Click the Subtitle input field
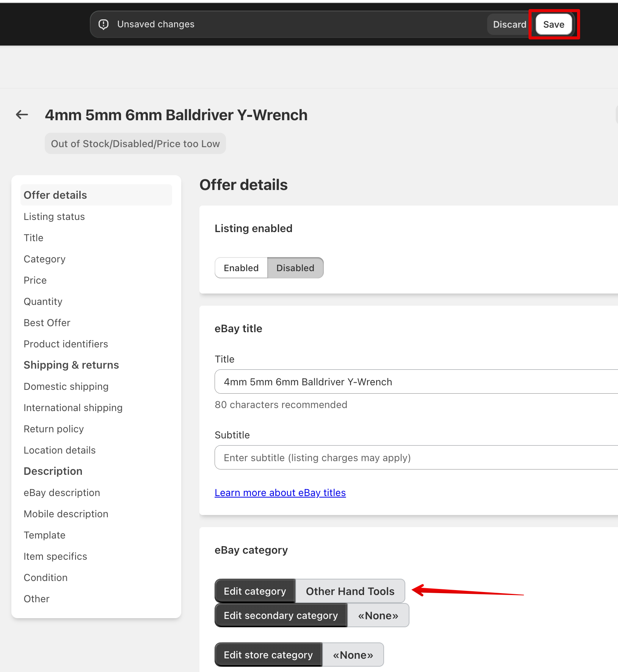 pos(416,457)
